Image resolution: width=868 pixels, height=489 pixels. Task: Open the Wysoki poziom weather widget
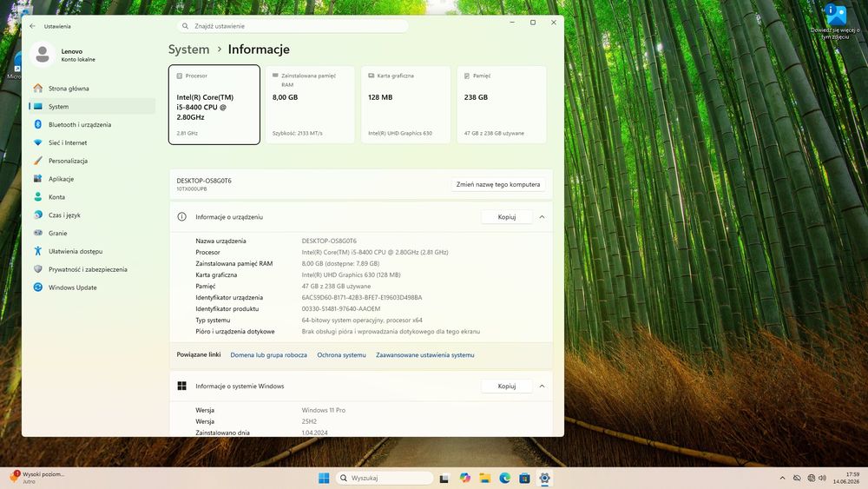click(x=37, y=478)
